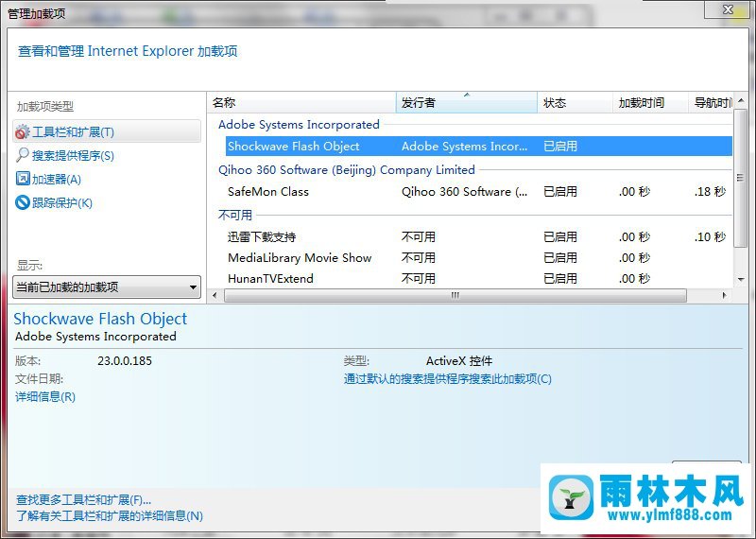Open 查找更多工具栏和扩展(F) link

pyautogui.click(x=83, y=500)
